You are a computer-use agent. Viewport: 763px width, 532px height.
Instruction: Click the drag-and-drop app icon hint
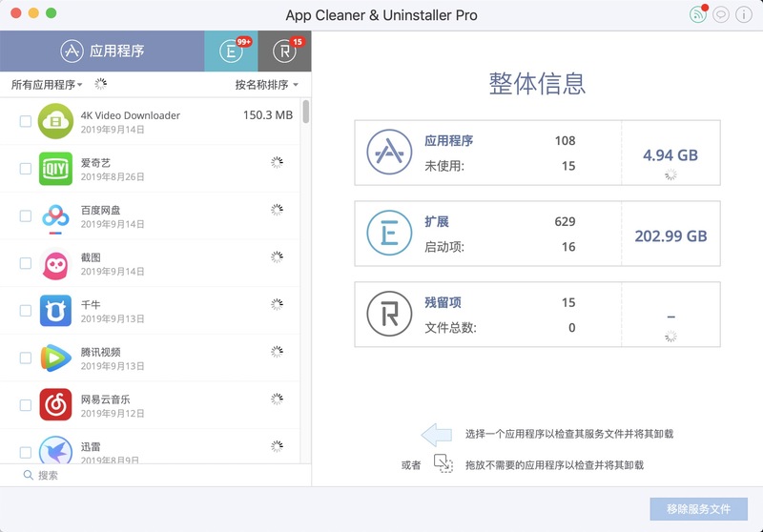tap(443, 463)
